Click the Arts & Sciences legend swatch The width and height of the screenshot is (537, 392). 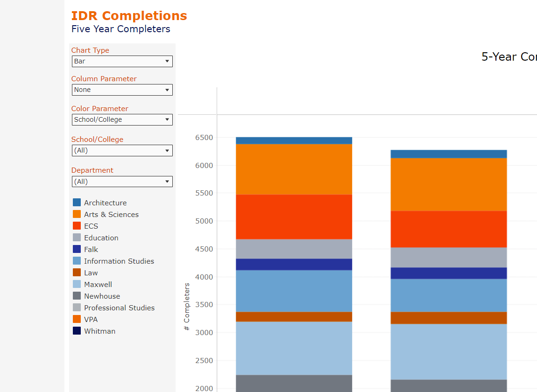(77, 214)
